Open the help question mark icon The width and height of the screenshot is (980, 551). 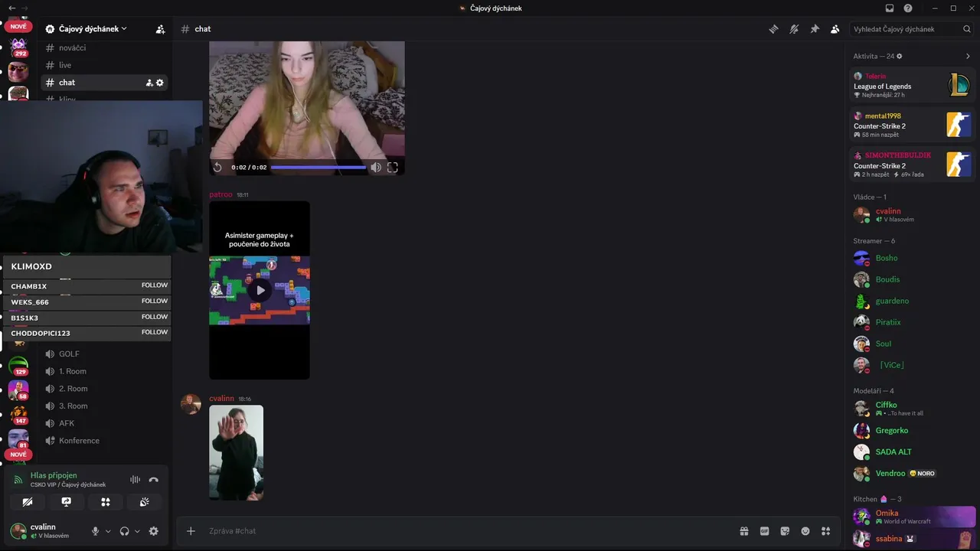click(908, 8)
